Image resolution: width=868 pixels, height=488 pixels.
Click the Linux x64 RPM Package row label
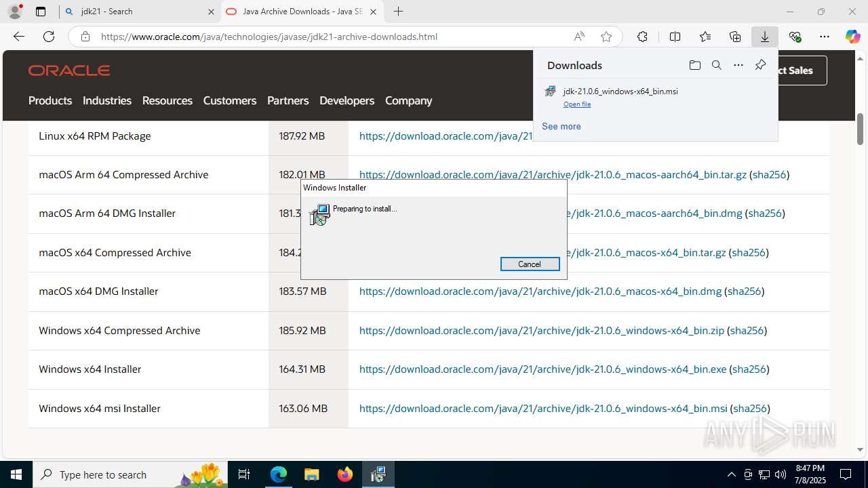(x=95, y=136)
